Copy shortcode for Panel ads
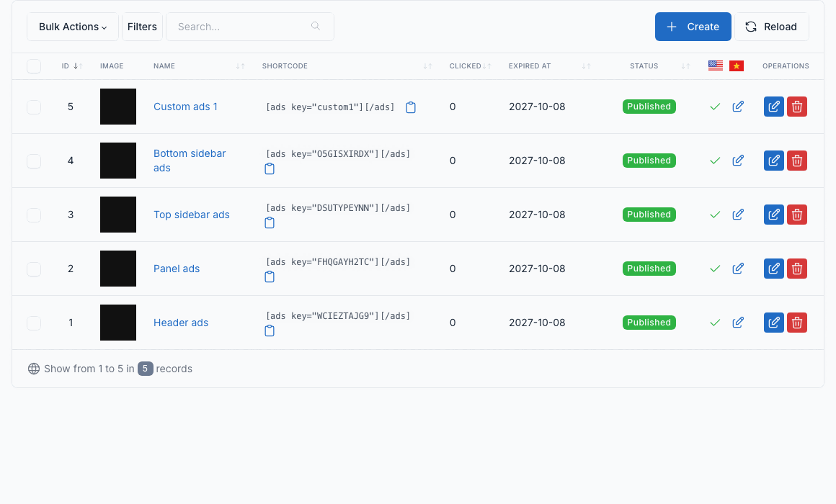836x504 pixels. point(270,276)
